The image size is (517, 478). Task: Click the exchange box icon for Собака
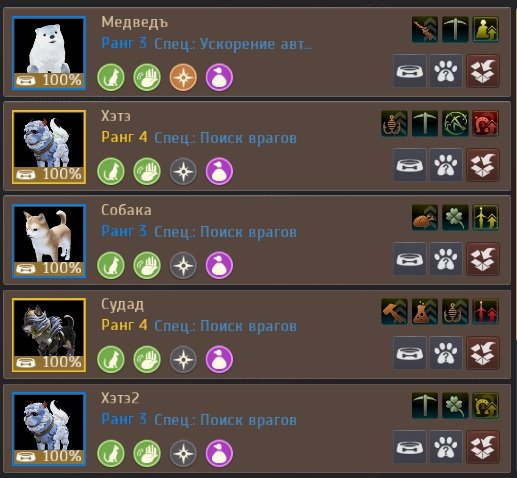[x=483, y=259]
